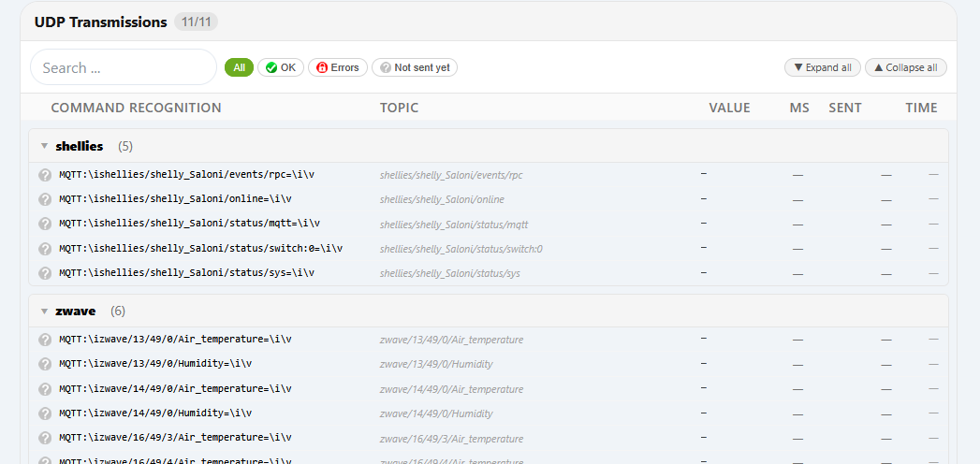The image size is (980, 464).
Task: Select command MQTT:\izwave/13/49/0/Air_temperature=\i\v
Action: [176, 339]
